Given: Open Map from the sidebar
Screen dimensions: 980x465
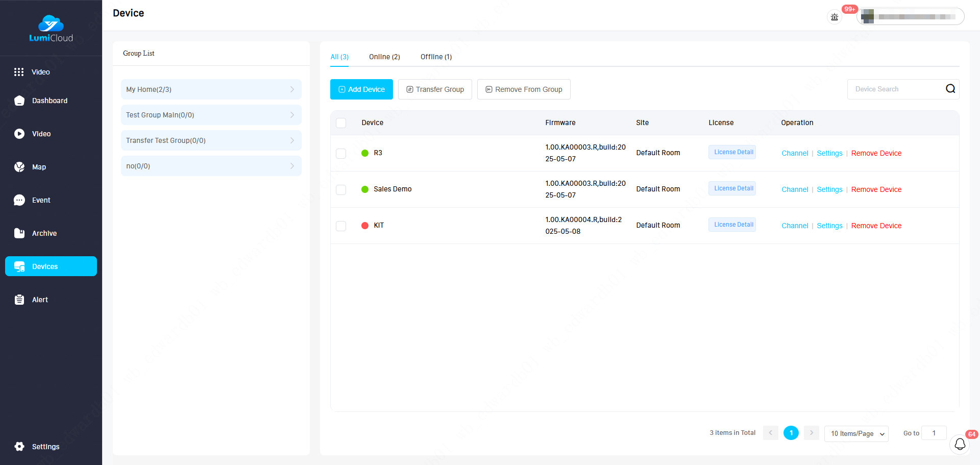Looking at the screenshot, I should coord(38,167).
